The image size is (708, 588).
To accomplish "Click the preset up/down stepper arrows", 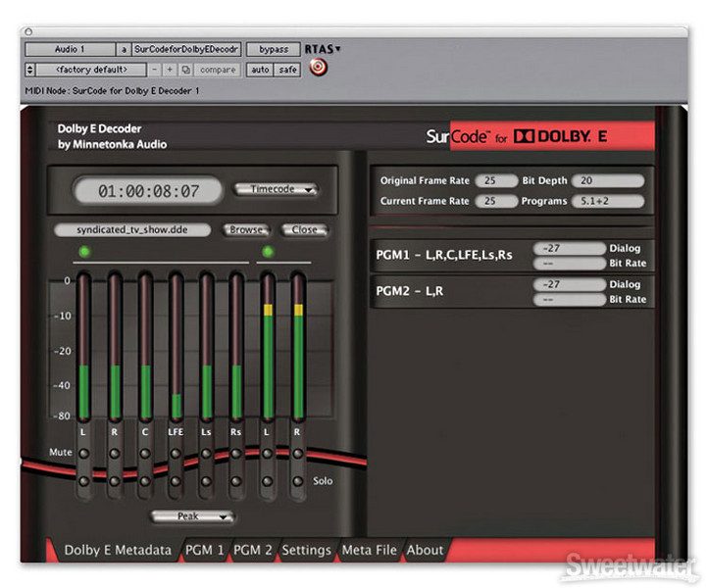I will click(29, 70).
